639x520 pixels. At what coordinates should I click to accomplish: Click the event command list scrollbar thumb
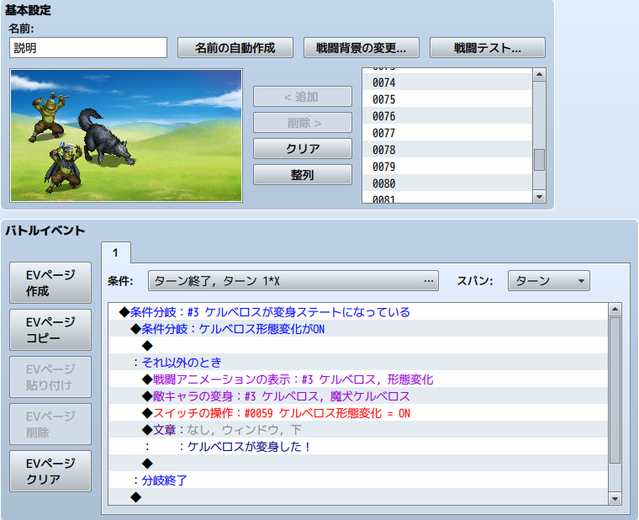[615, 390]
